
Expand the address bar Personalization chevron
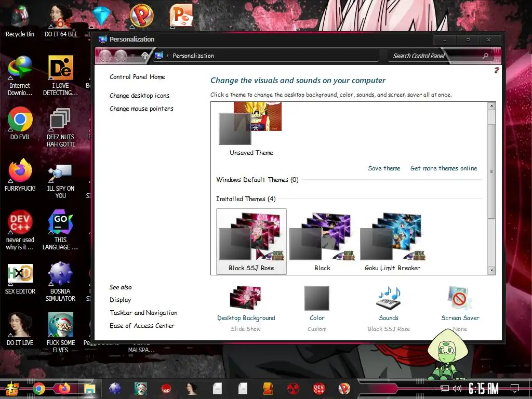tap(167, 56)
